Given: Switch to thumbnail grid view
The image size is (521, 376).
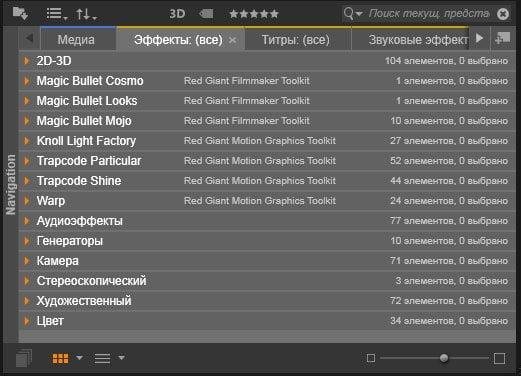Looking at the screenshot, I should pyautogui.click(x=60, y=359).
